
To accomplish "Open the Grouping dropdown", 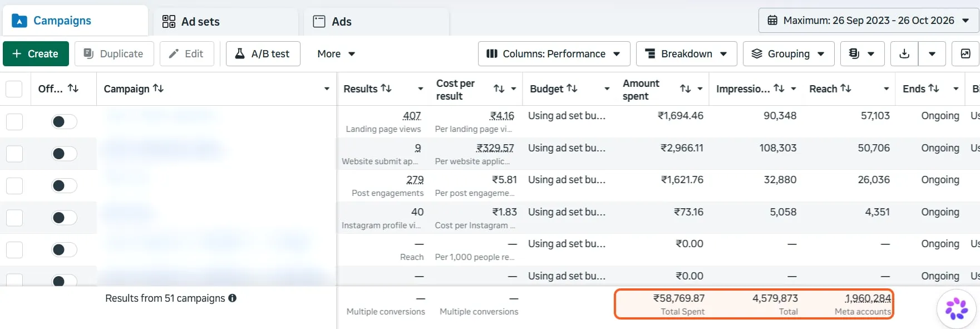I will [789, 54].
